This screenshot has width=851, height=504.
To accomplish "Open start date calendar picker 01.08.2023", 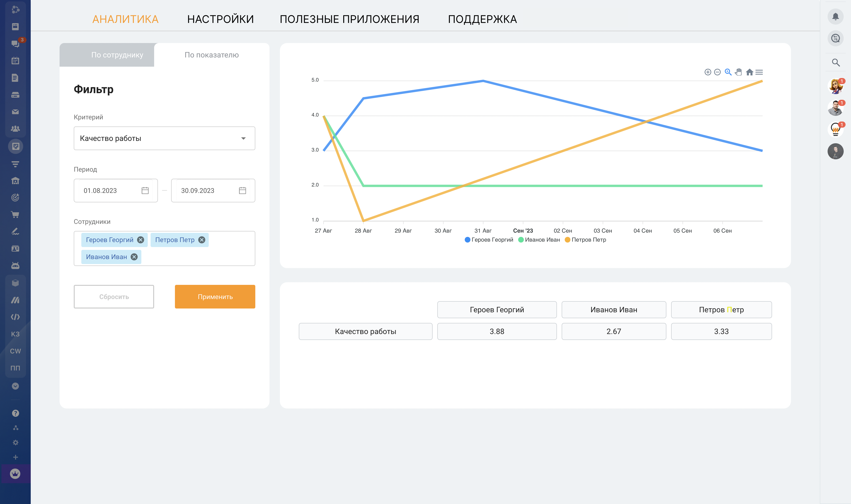I will (x=145, y=191).
